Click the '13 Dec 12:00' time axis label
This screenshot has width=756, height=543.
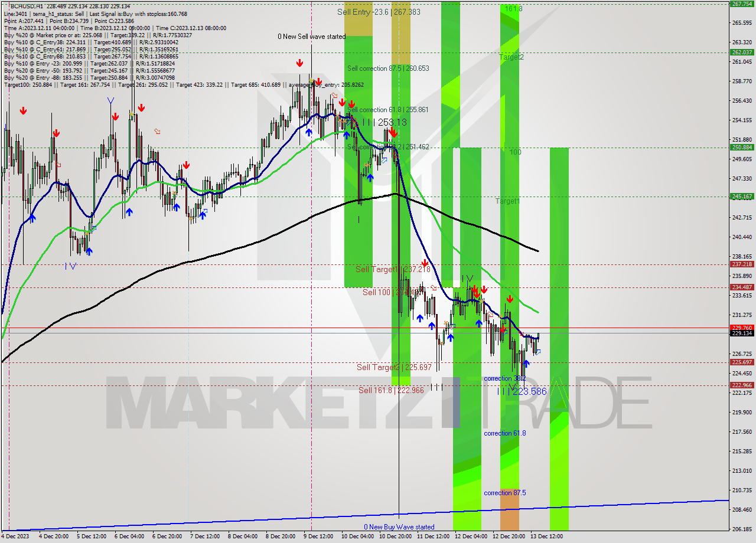click(546, 537)
